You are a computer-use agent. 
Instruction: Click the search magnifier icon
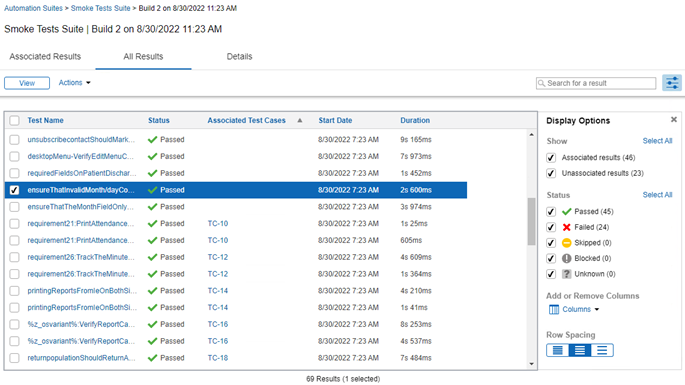(542, 83)
